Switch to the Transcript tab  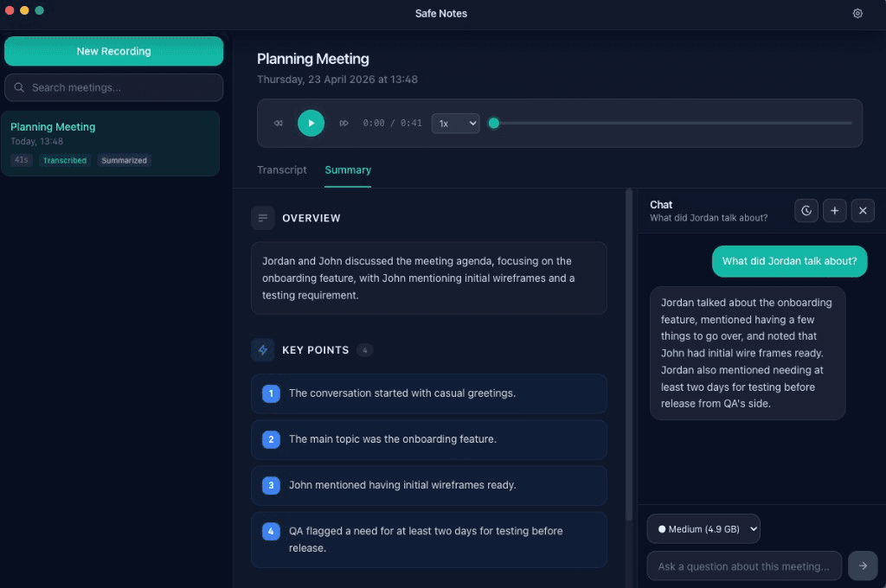point(282,170)
